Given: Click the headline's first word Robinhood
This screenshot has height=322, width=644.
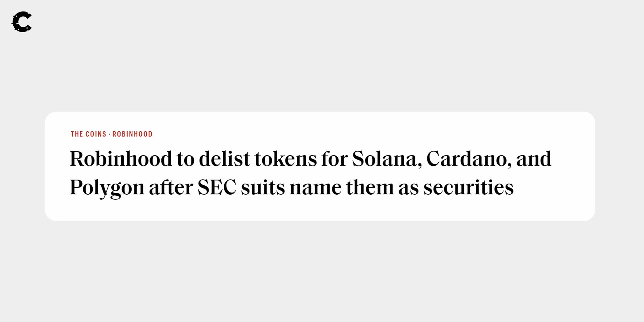Looking at the screenshot, I should [x=121, y=158].
